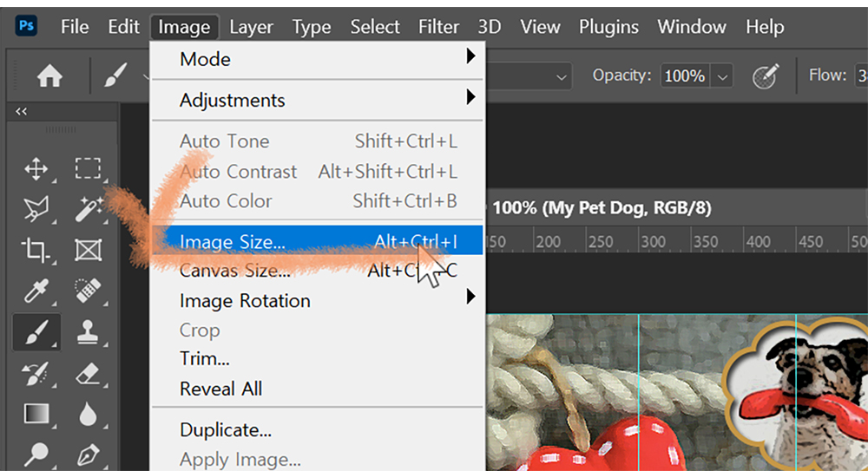The width and height of the screenshot is (868, 471).
Task: Click the Opacity 100% input field
Action: coord(687,76)
